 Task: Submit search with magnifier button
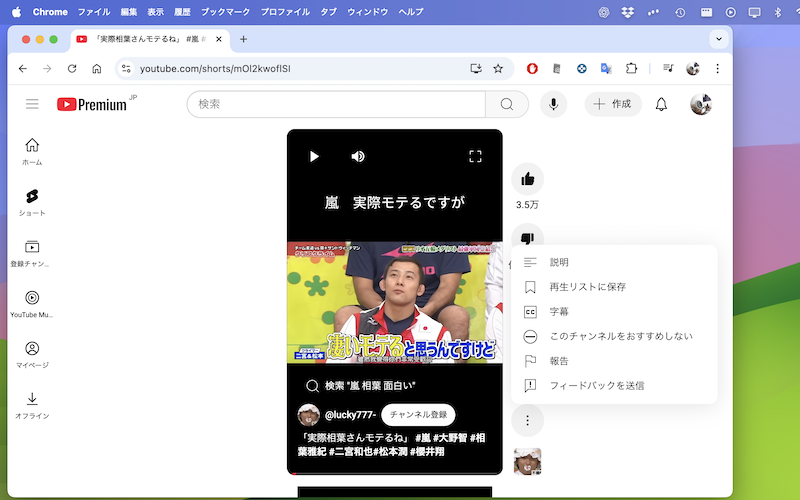507,104
